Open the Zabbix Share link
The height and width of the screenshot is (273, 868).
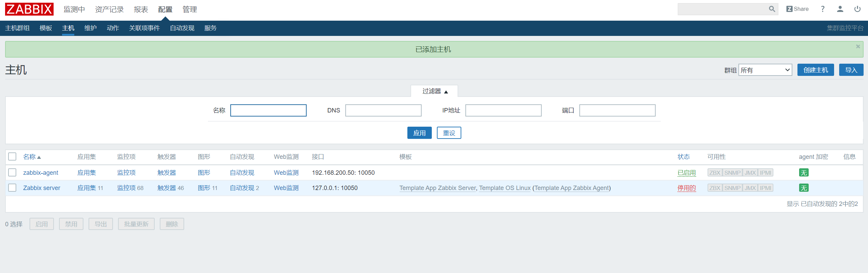797,9
